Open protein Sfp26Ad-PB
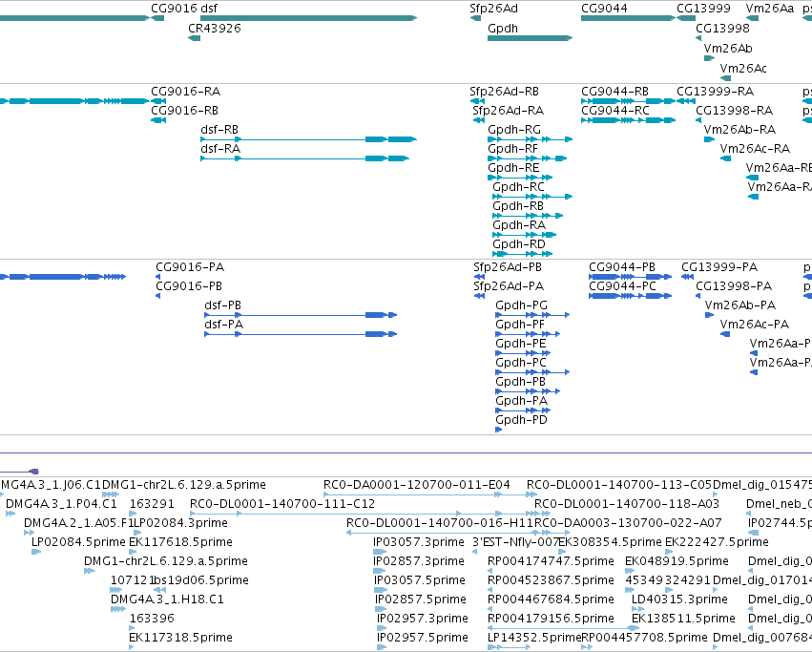 [x=480, y=277]
